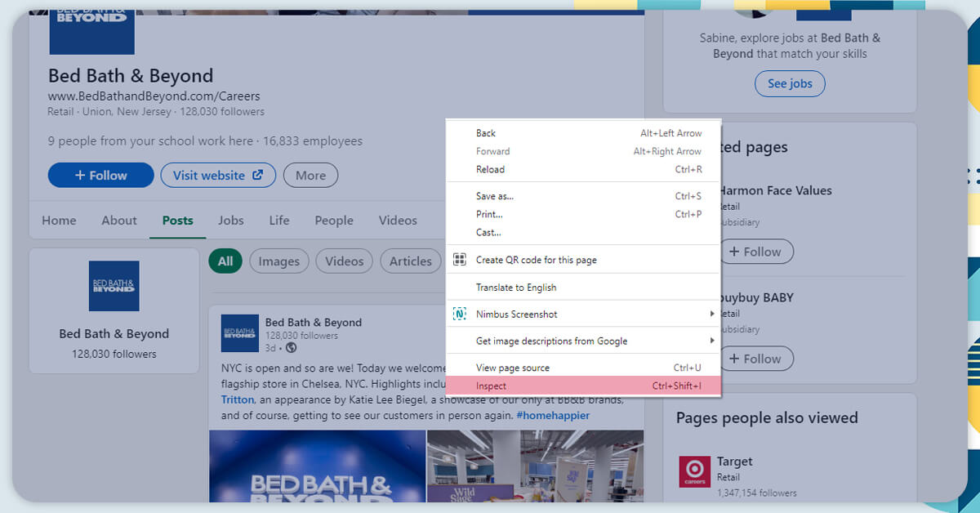Click the globe visibility icon on the post
Viewport: 980px width, 513px height.
click(292, 348)
